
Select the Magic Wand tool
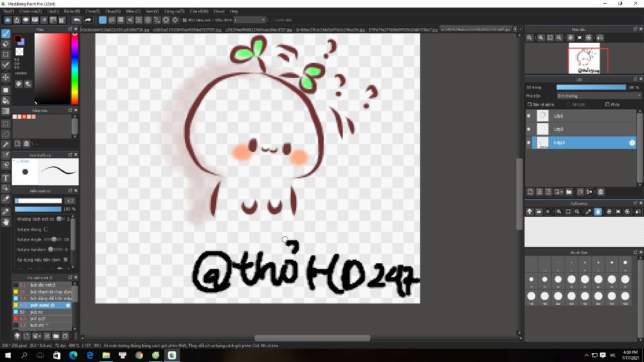click(6, 145)
